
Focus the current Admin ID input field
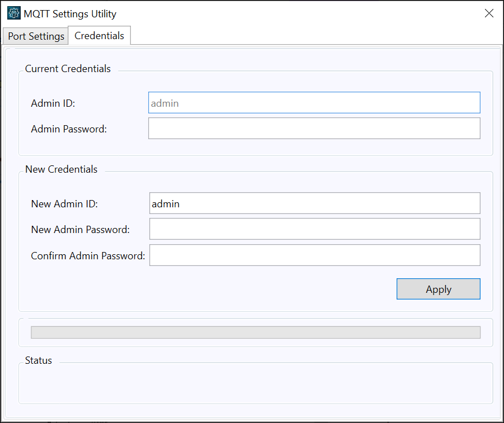pos(314,103)
